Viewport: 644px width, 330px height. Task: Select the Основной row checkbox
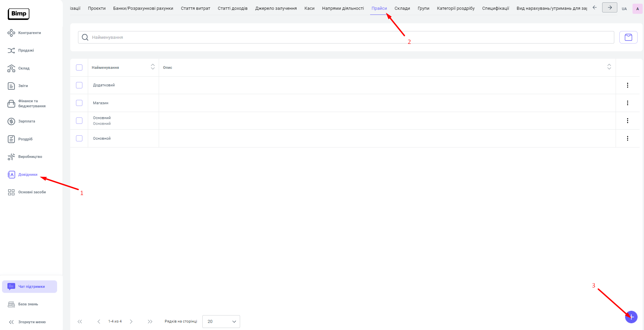pos(79,138)
